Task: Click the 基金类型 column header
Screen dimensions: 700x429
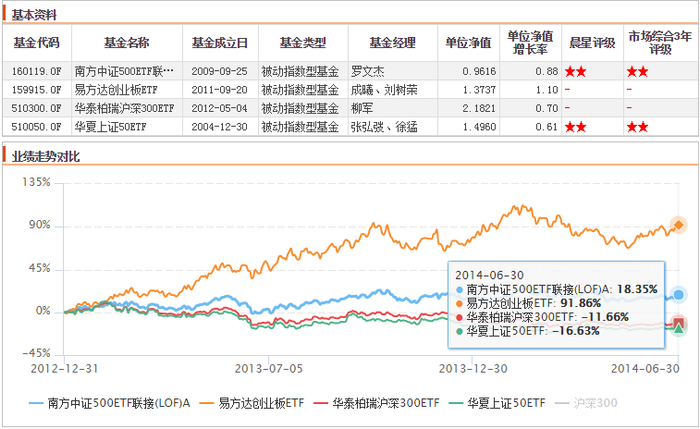Action: click(x=303, y=43)
